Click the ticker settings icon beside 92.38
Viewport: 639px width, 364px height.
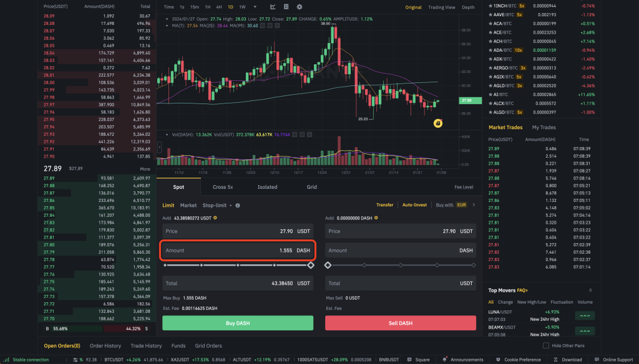75,360
